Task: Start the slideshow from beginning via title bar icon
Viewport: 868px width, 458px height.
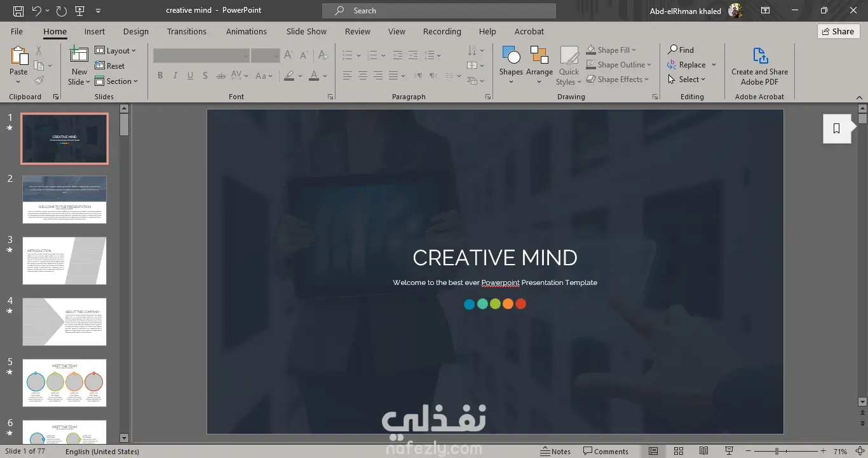Action: click(79, 11)
